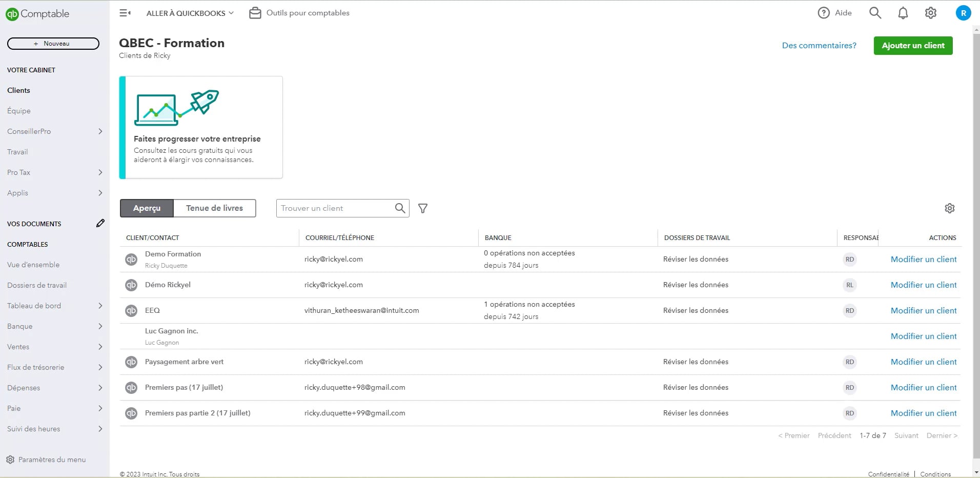980x478 pixels.
Task: Open the Confidentialité footer link
Action: [x=888, y=474]
